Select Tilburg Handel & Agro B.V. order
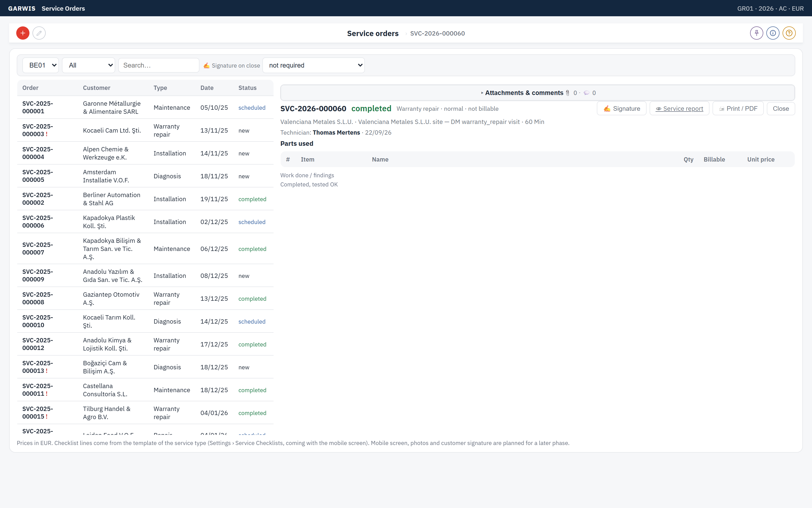The height and width of the screenshot is (508, 812). 145,412
